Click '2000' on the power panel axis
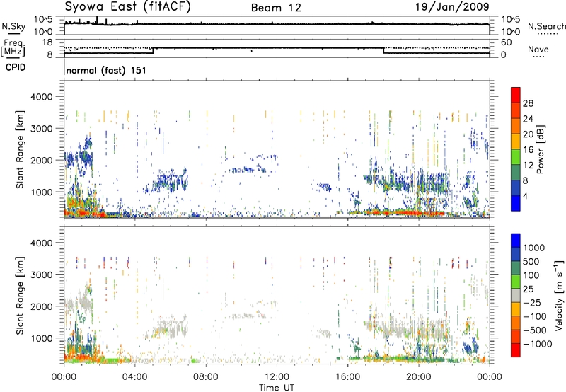The height and width of the screenshot is (392, 566). click(x=42, y=160)
